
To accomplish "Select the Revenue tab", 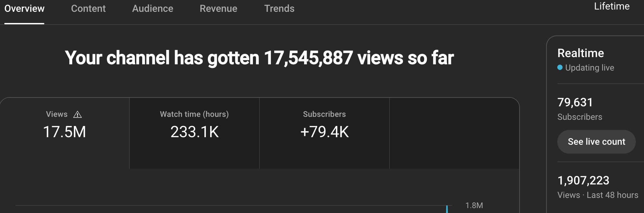I will click(x=218, y=9).
